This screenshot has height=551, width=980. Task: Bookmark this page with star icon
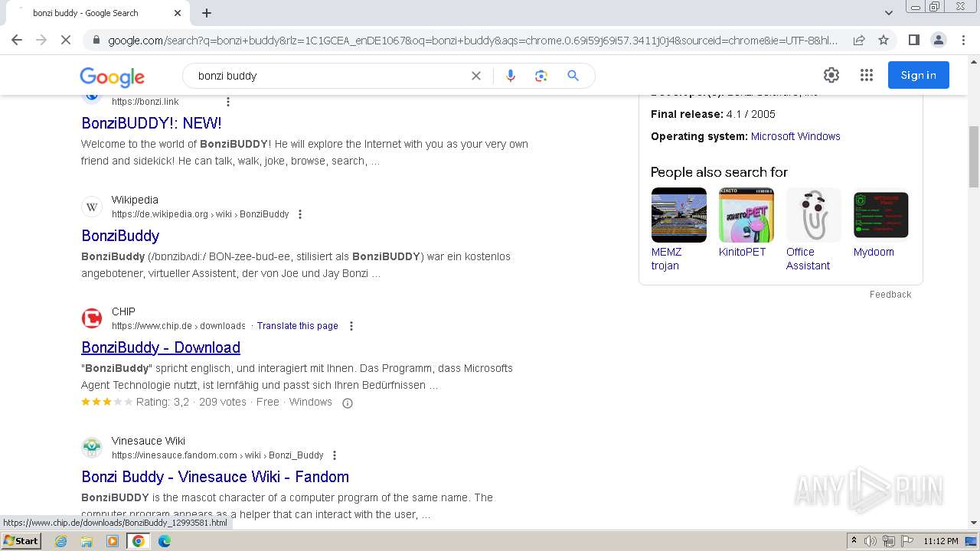(884, 40)
